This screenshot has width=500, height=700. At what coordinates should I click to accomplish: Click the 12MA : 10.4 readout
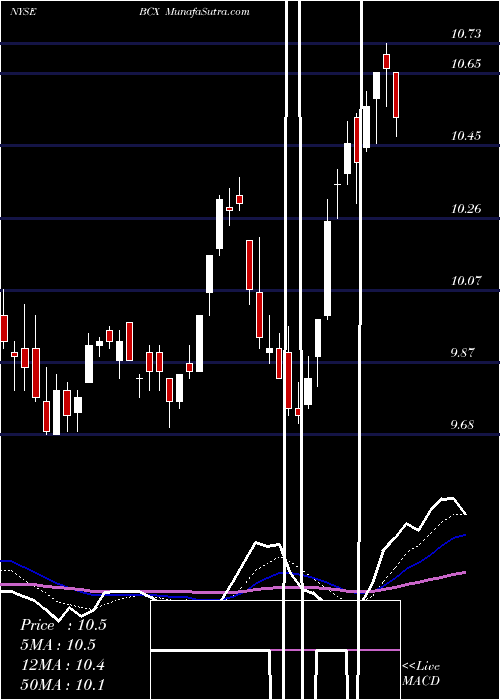(63, 665)
